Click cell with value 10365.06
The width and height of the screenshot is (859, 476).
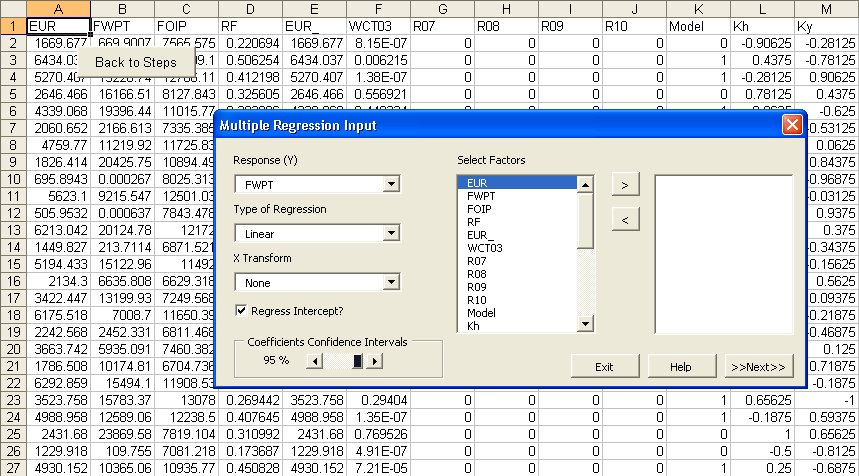122,468
